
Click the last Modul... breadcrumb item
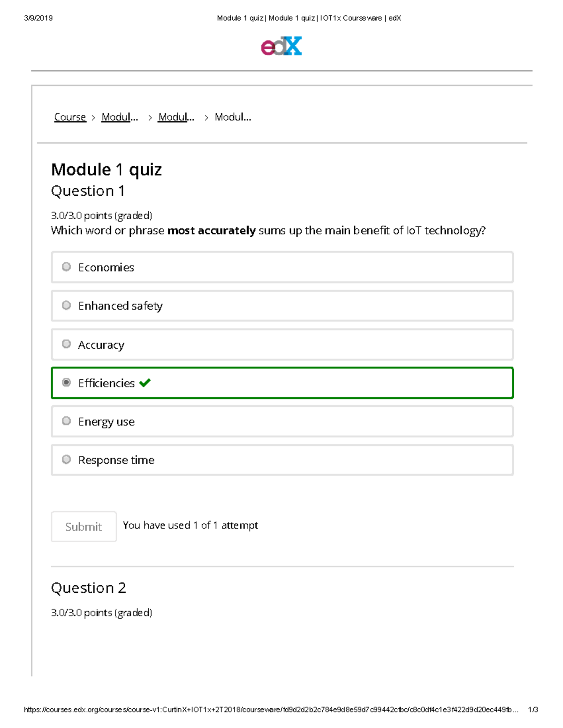[x=233, y=117]
